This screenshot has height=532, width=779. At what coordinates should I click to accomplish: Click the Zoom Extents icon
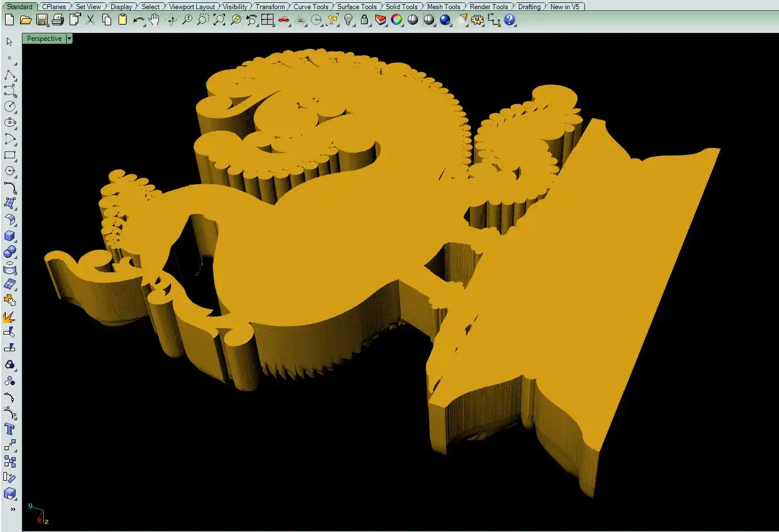tap(219, 20)
